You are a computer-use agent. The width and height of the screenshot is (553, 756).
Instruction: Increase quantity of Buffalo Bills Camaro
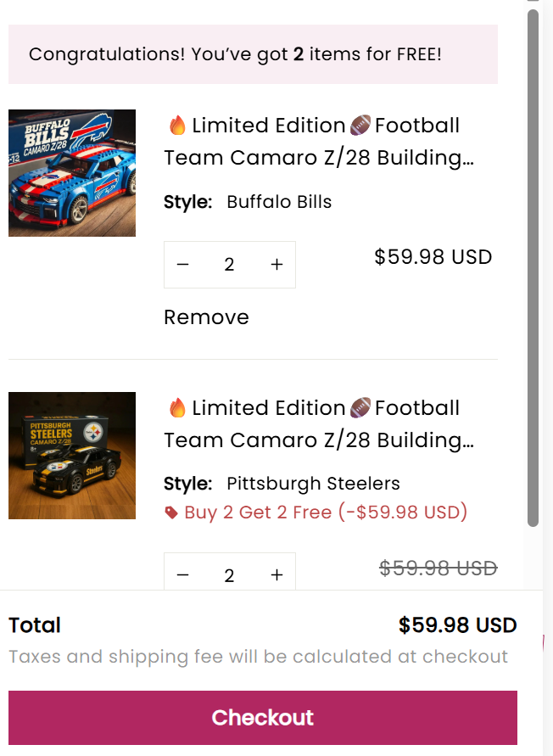pyautogui.click(x=276, y=265)
